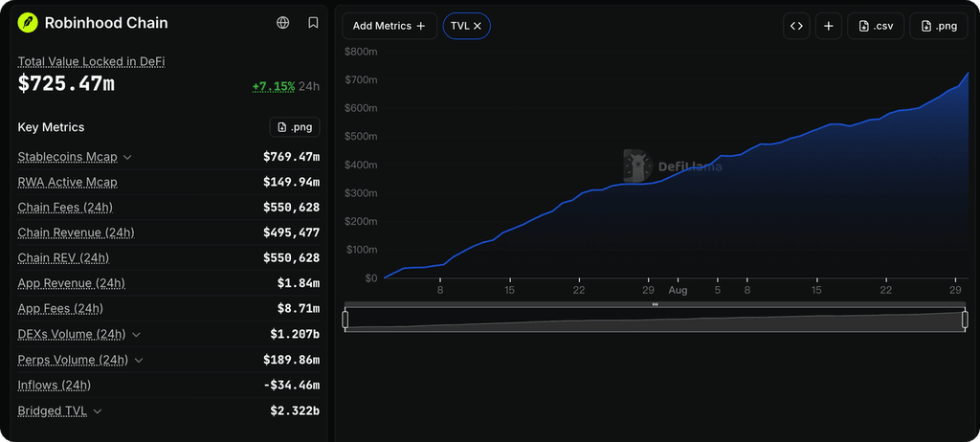Viewport: 980px width, 442px height.
Task: Click the embed code icon button
Action: 796,26
